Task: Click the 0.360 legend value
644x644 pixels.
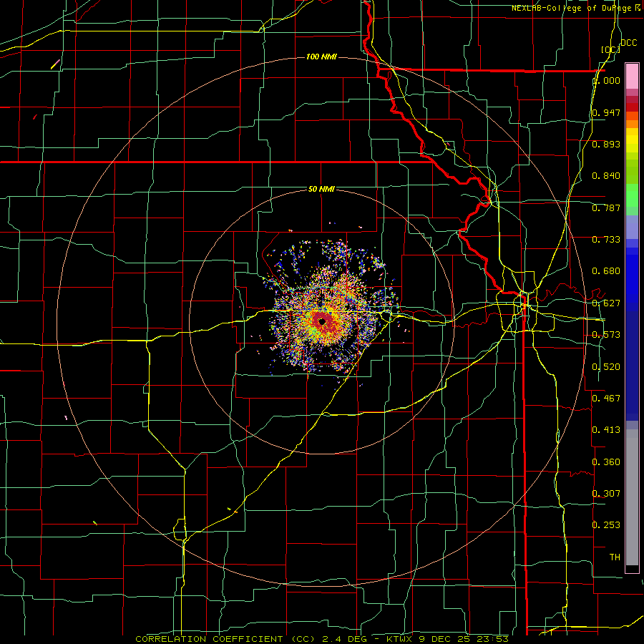Action: [x=606, y=462]
